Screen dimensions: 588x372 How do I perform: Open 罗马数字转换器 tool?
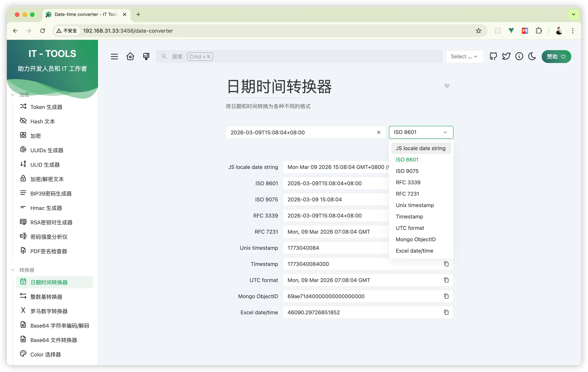pos(55,311)
